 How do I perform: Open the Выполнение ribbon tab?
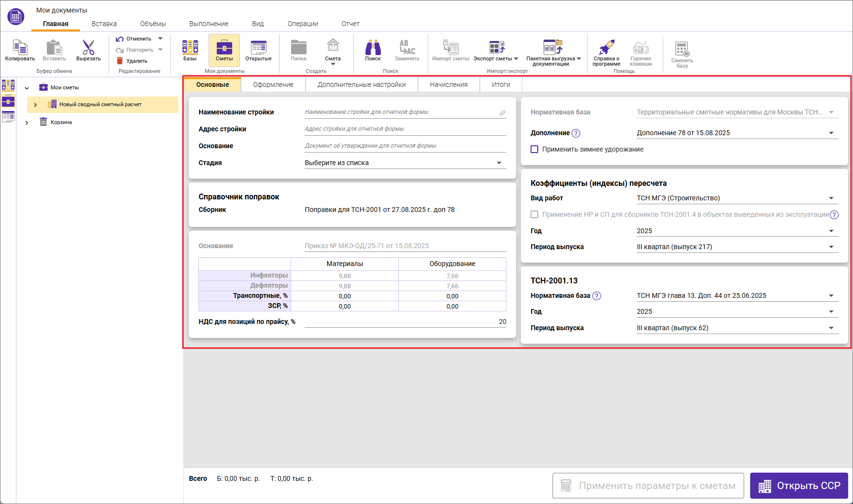click(x=209, y=24)
